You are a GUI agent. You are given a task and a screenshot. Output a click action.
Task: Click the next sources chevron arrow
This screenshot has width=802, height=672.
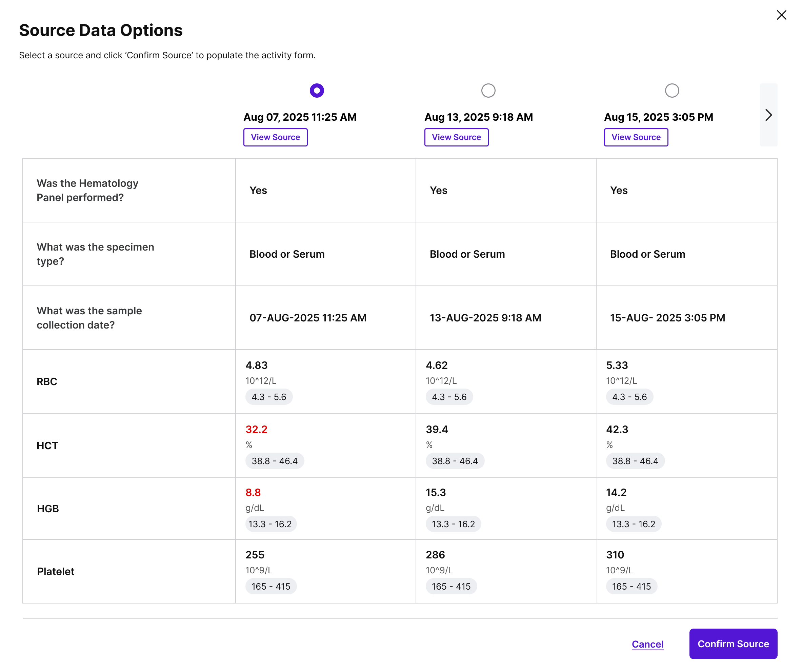[x=768, y=115]
